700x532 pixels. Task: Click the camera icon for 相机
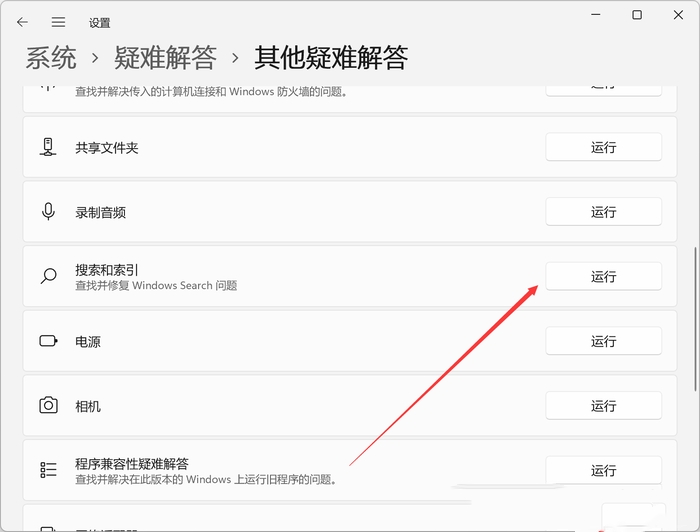pyautogui.click(x=48, y=406)
